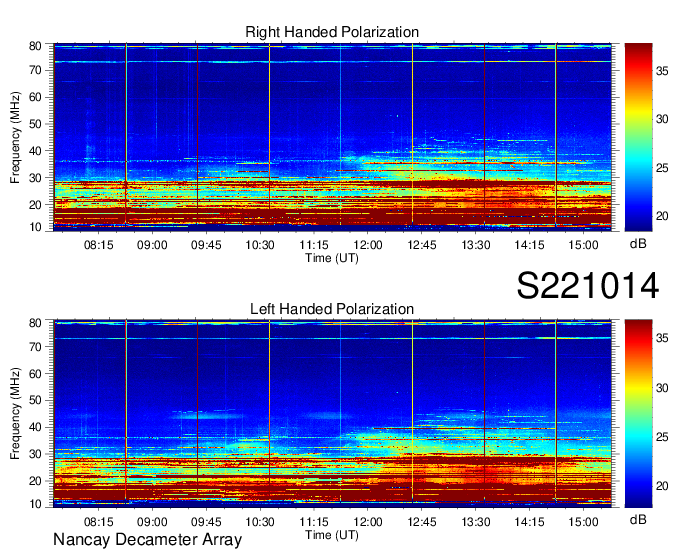Viewport: 680px width, 552px height.
Task: Click the 35 dB label on the bottom color bar
Action: 662,338
